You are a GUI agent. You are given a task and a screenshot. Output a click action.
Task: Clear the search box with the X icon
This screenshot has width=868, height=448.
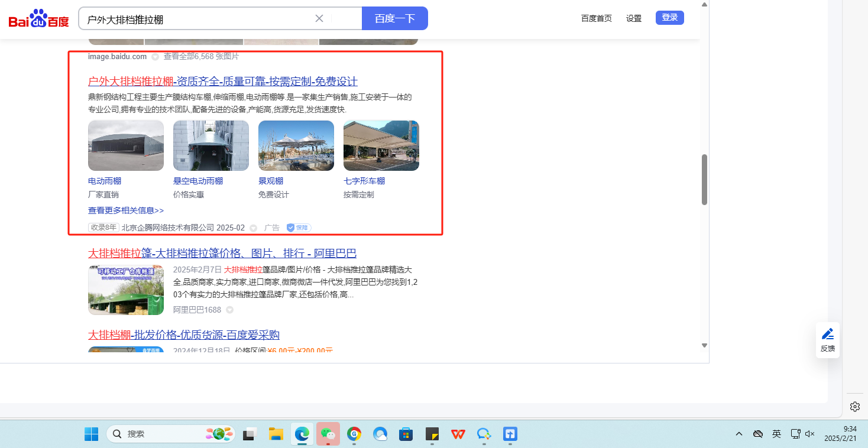coord(319,18)
